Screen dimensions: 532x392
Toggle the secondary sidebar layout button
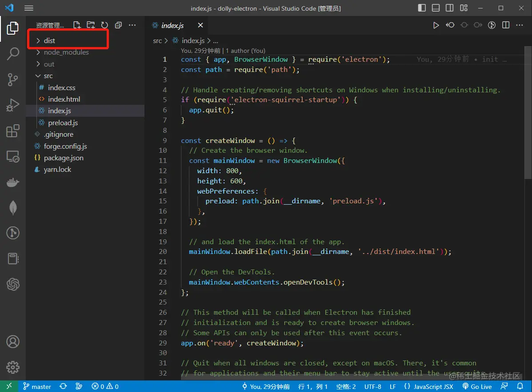[x=450, y=8]
